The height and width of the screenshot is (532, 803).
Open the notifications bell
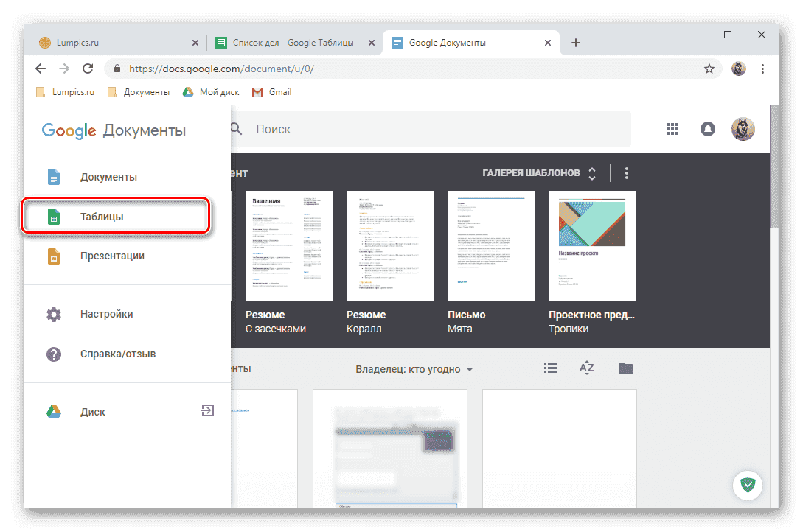(x=708, y=128)
